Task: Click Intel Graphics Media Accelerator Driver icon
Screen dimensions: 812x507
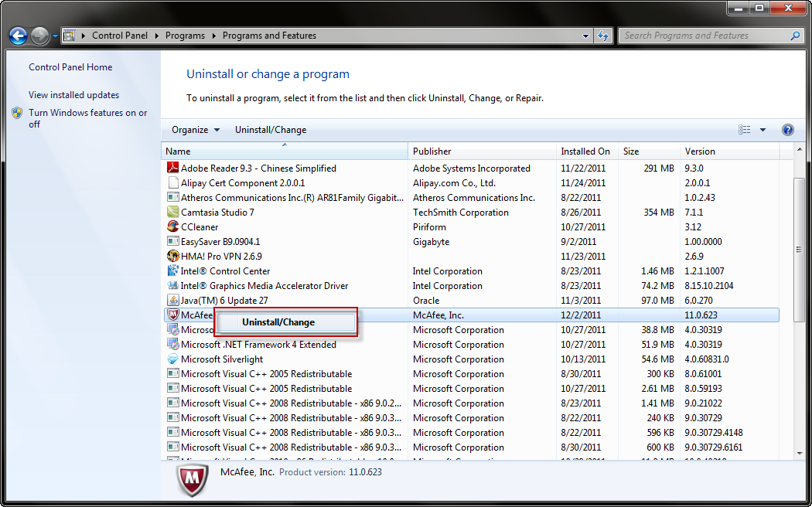Action: pos(173,286)
